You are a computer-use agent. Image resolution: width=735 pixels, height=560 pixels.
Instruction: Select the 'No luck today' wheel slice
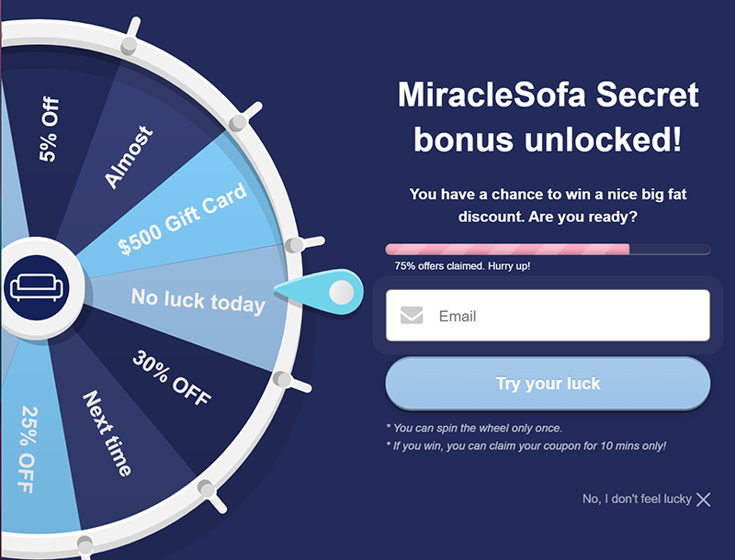[198, 300]
